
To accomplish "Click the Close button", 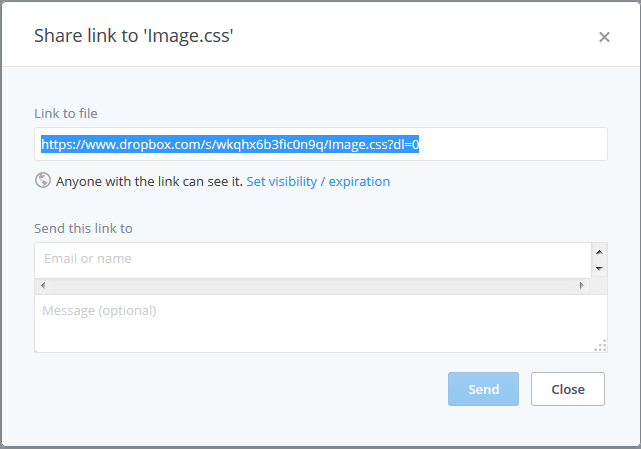I will click(x=567, y=389).
